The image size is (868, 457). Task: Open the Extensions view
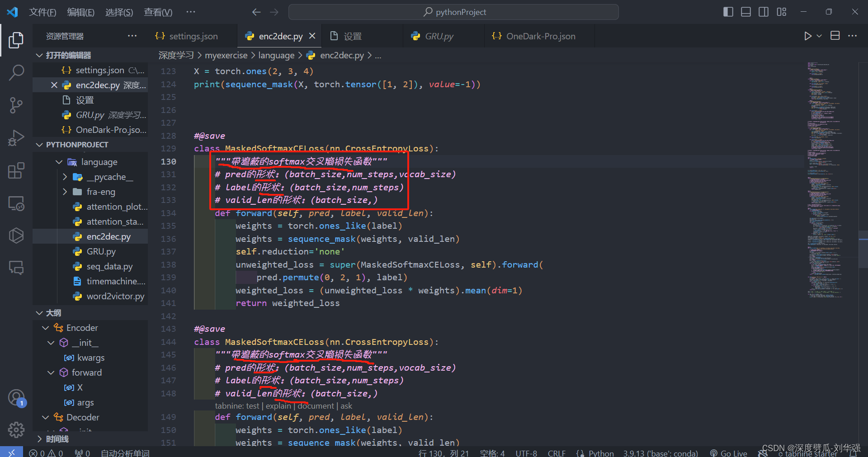point(16,170)
